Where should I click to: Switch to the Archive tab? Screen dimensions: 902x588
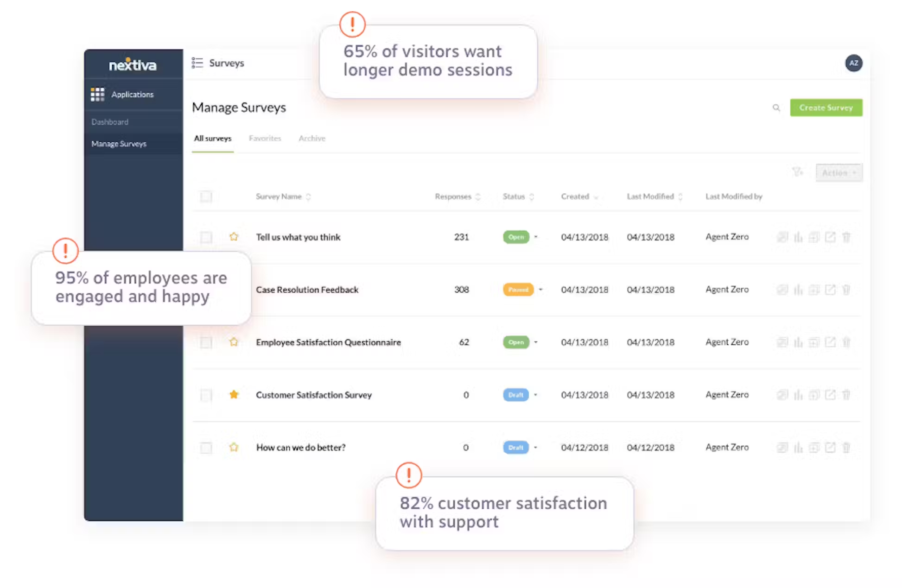pos(311,138)
